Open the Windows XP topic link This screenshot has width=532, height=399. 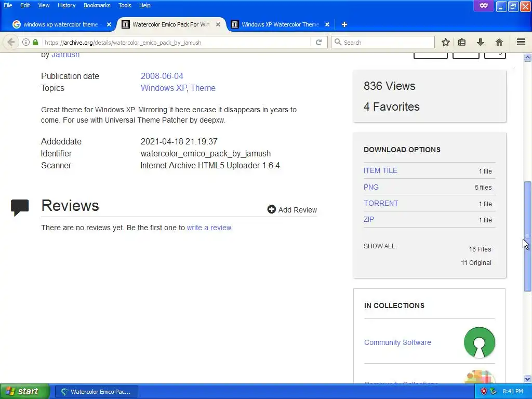(164, 88)
